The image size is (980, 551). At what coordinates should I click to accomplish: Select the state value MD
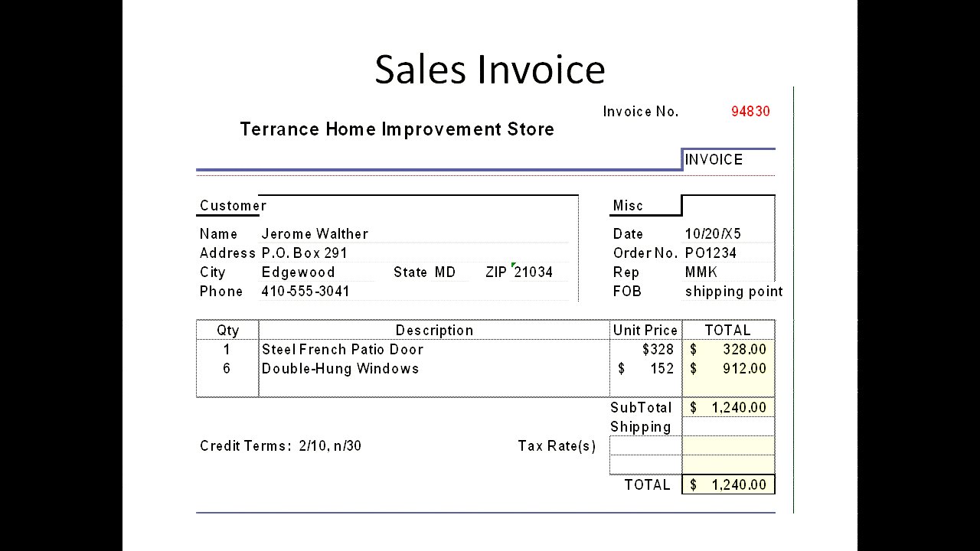click(x=445, y=272)
